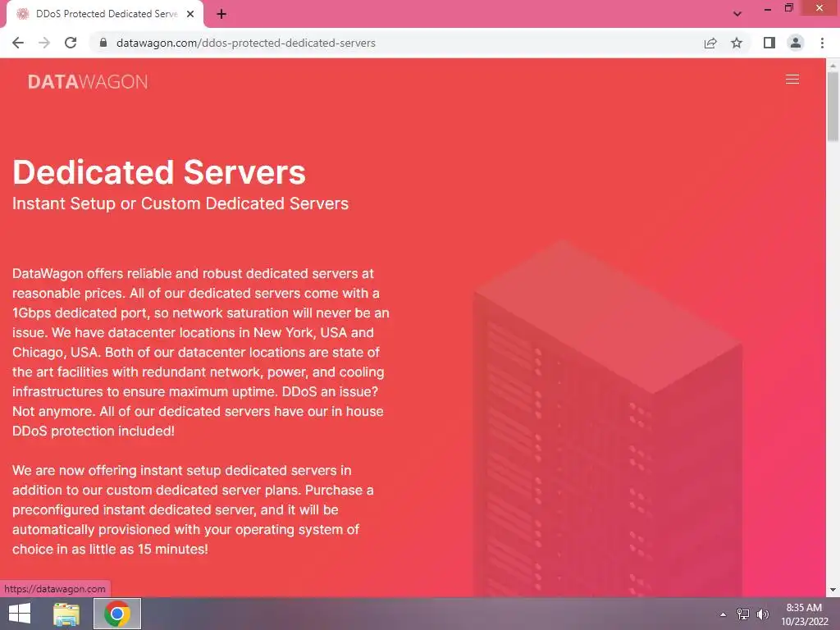Go back with the browser back arrow
This screenshot has width=840, height=630.
[18, 43]
